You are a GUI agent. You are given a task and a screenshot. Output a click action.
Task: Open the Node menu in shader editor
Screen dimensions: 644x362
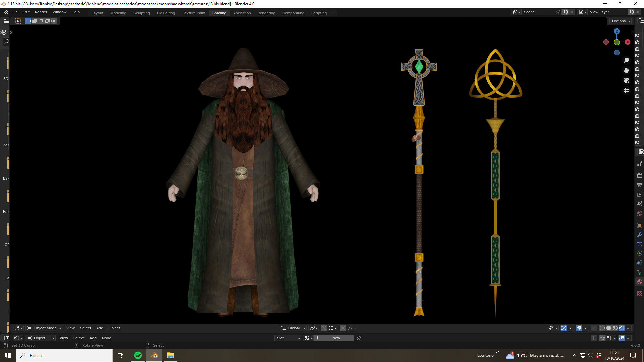[x=107, y=338]
